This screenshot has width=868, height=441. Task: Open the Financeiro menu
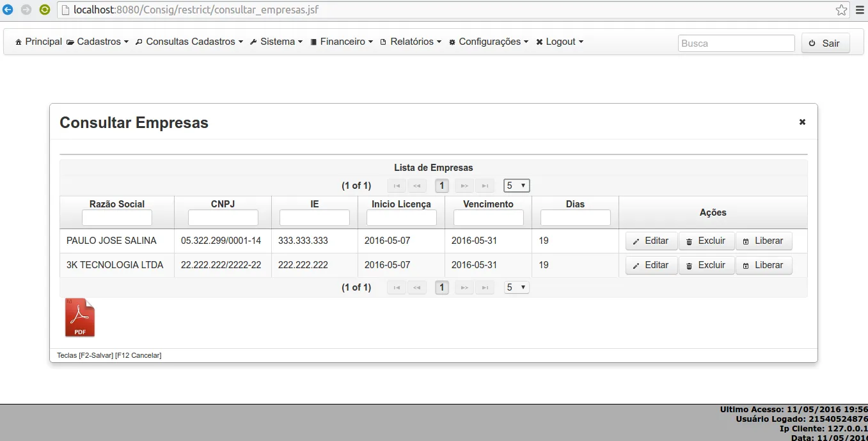point(342,42)
